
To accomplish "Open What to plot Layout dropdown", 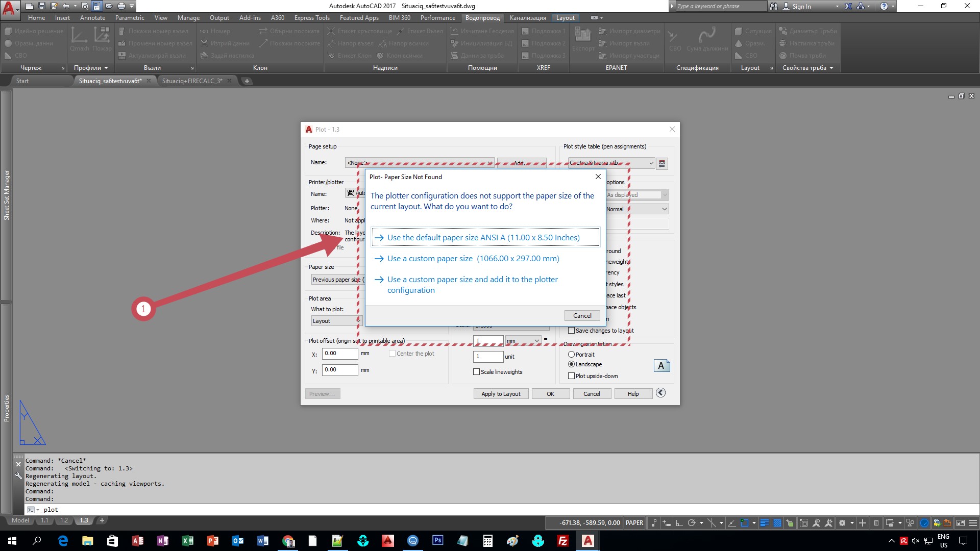I will (x=336, y=321).
